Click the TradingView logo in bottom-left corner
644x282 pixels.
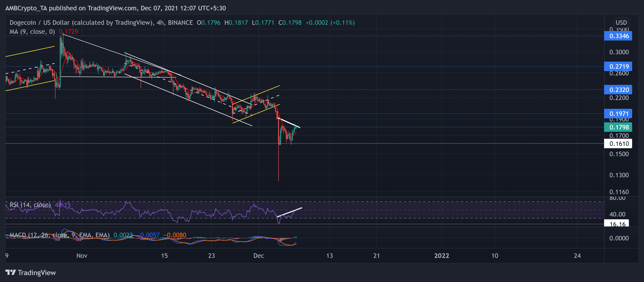[x=30, y=273]
